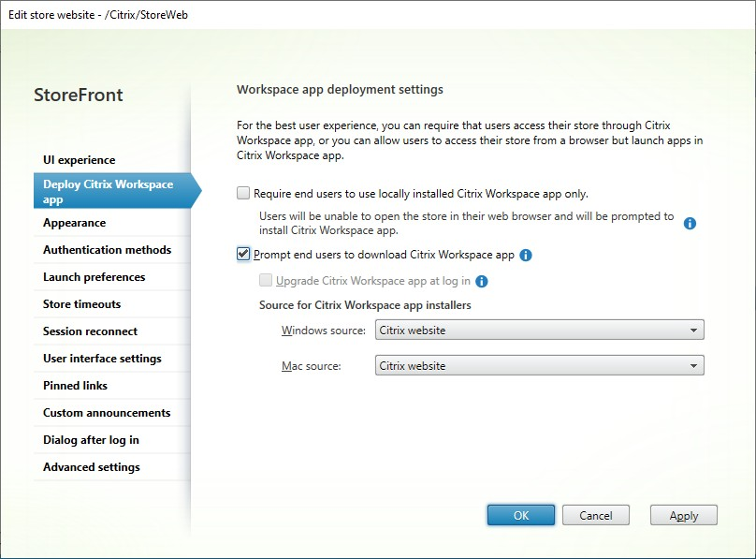756x559 pixels.
Task: Open the Windows source dropdown
Action: click(538, 330)
